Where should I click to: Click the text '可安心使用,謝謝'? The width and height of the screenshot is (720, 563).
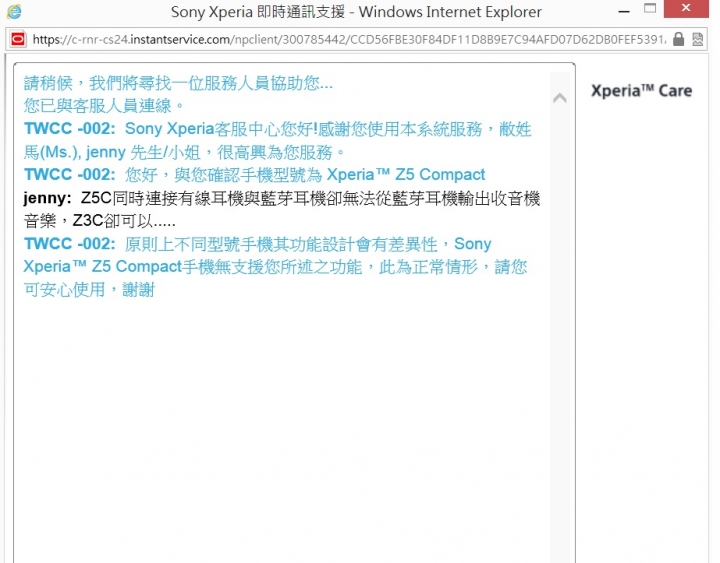coord(89,290)
